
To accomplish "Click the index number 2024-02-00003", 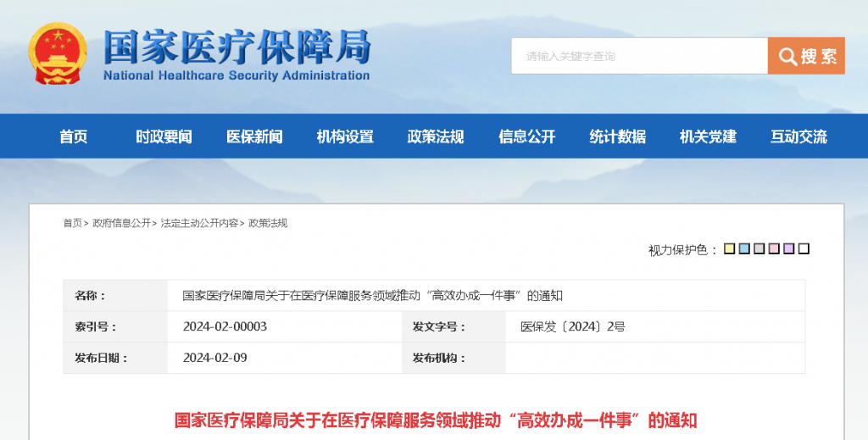I will 225,326.
